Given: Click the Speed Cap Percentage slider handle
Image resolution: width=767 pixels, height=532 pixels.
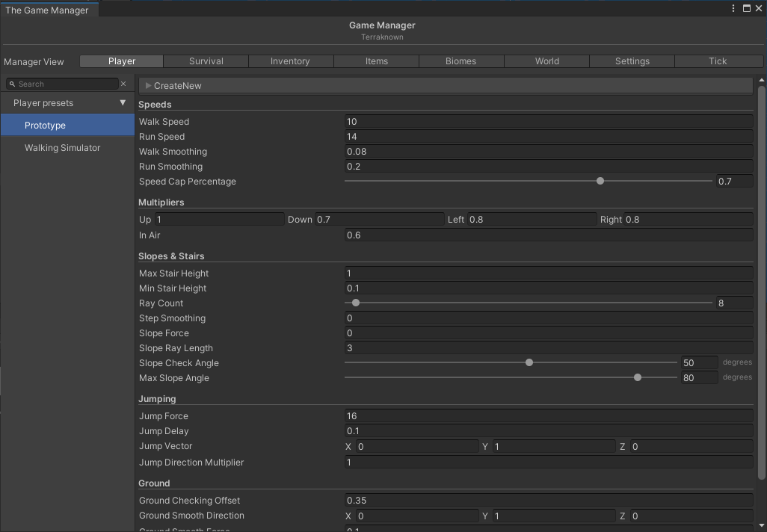Looking at the screenshot, I should (x=600, y=181).
